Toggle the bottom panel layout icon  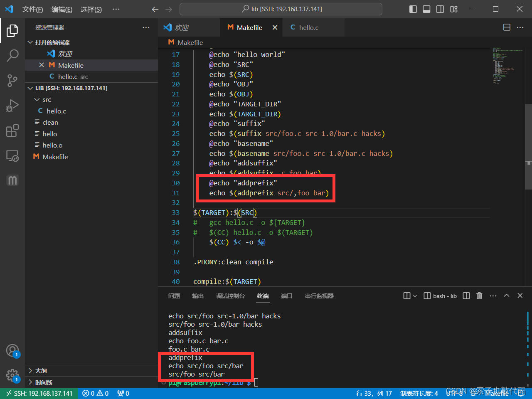(426, 9)
